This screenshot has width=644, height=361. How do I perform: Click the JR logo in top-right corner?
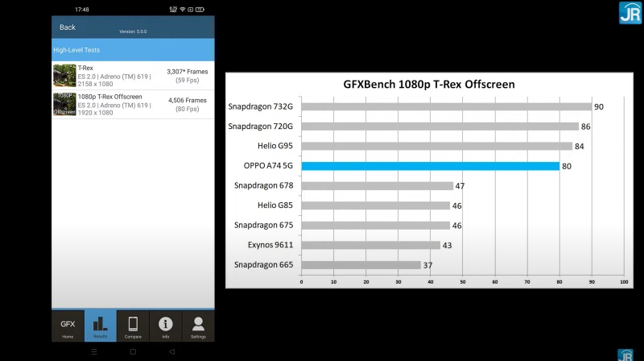click(629, 13)
